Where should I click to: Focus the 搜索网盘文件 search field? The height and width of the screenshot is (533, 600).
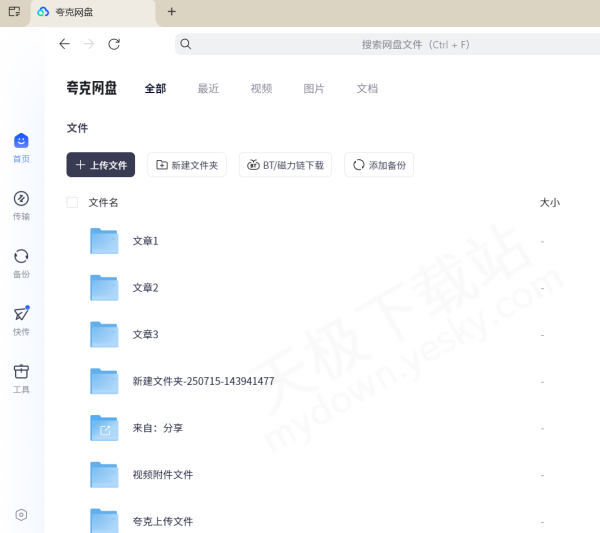(387, 44)
